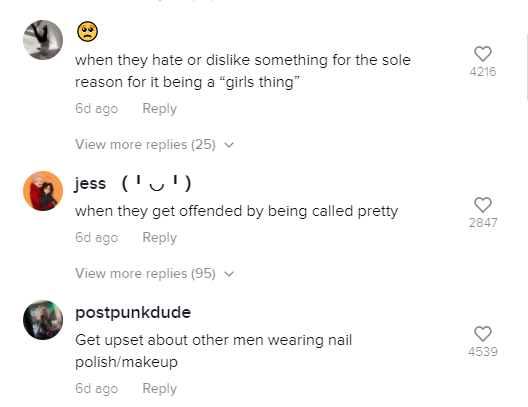This screenshot has width=528, height=407.
Task: Open the first commenter's gray avatar
Action: click(43, 40)
